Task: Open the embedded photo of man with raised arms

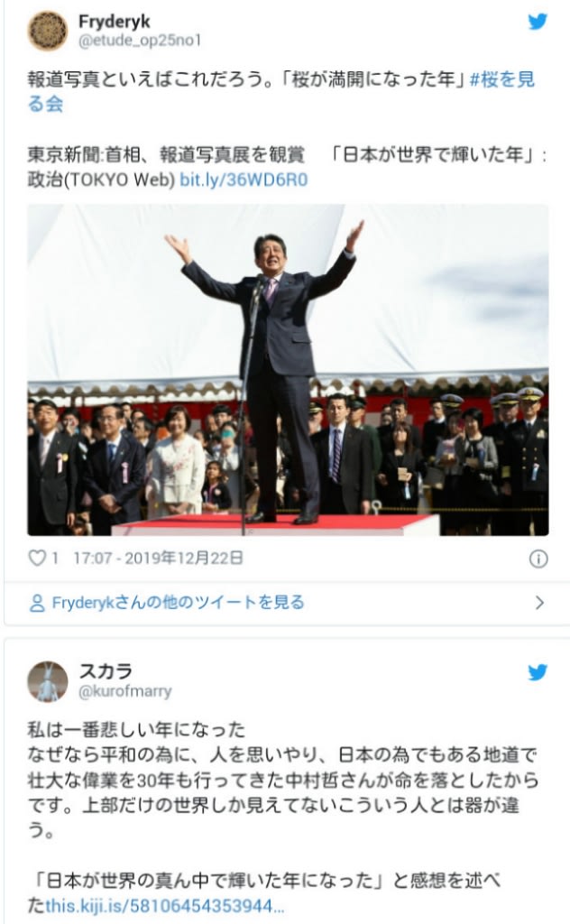Action: pyautogui.click(x=288, y=369)
